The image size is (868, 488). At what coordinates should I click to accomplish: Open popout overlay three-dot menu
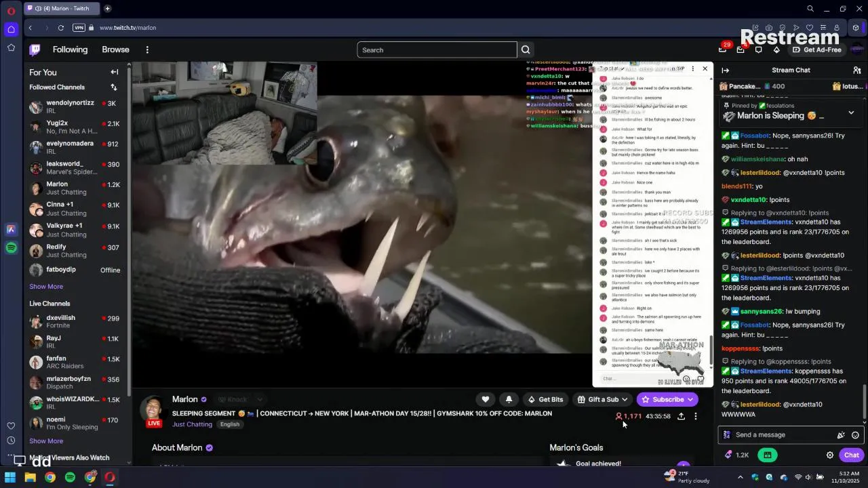tap(692, 68)
